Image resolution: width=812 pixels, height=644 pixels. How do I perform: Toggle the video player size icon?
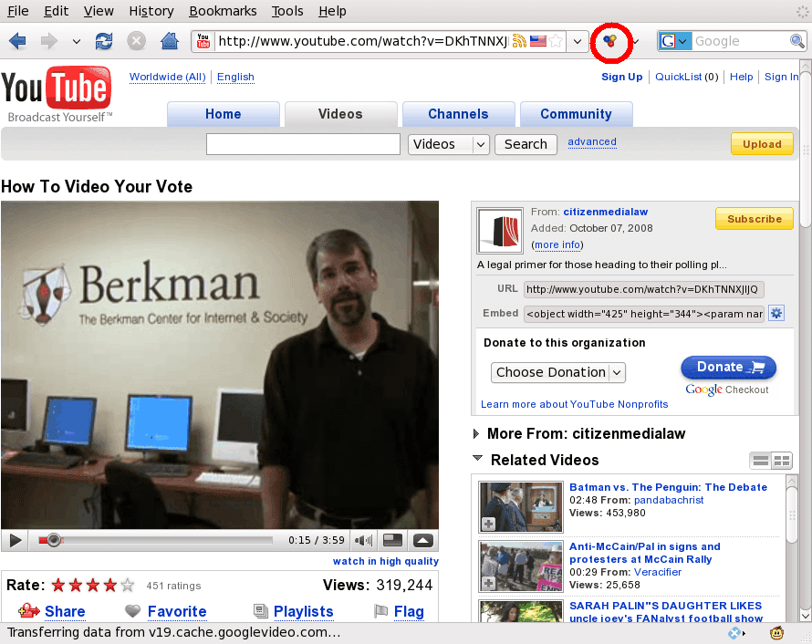coord(392,540)
